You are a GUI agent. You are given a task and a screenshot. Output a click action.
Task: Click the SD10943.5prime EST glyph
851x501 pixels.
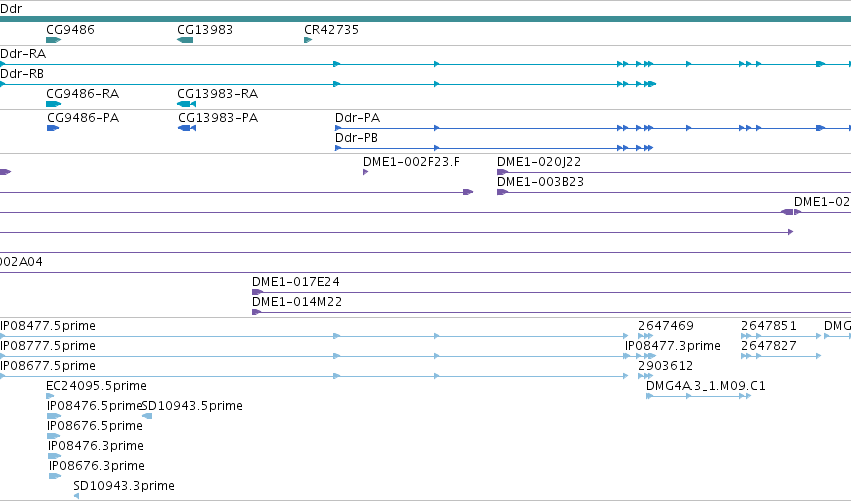147,416
